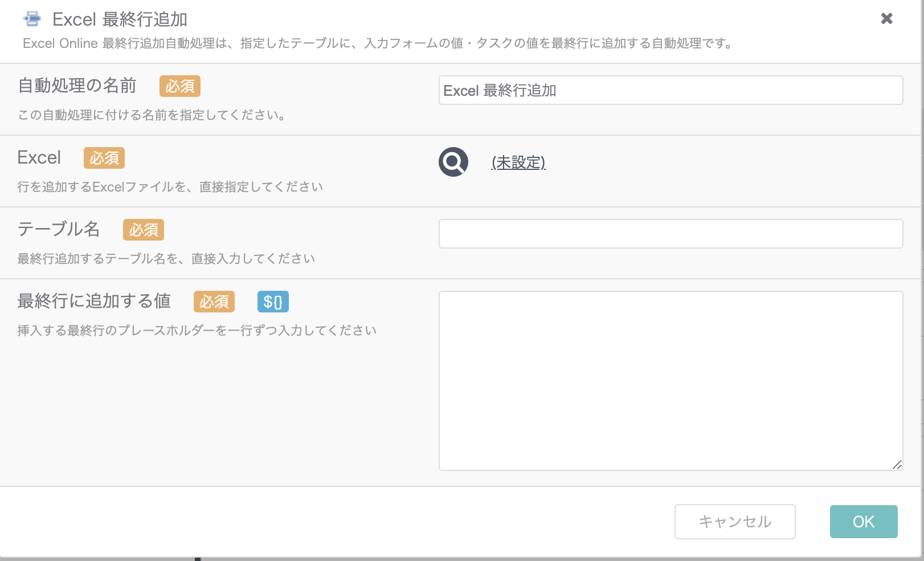Click the テーブル名 label

[x=59, y=229]
